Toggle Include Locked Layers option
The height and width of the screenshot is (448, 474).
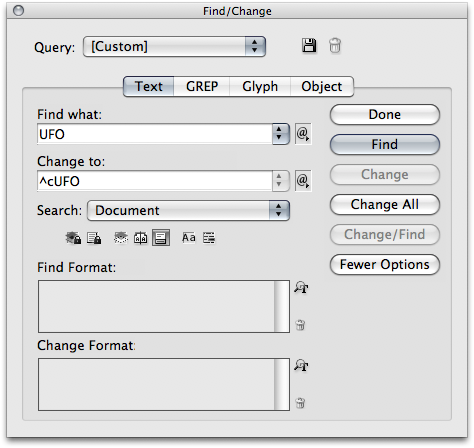tap(73, 238)
